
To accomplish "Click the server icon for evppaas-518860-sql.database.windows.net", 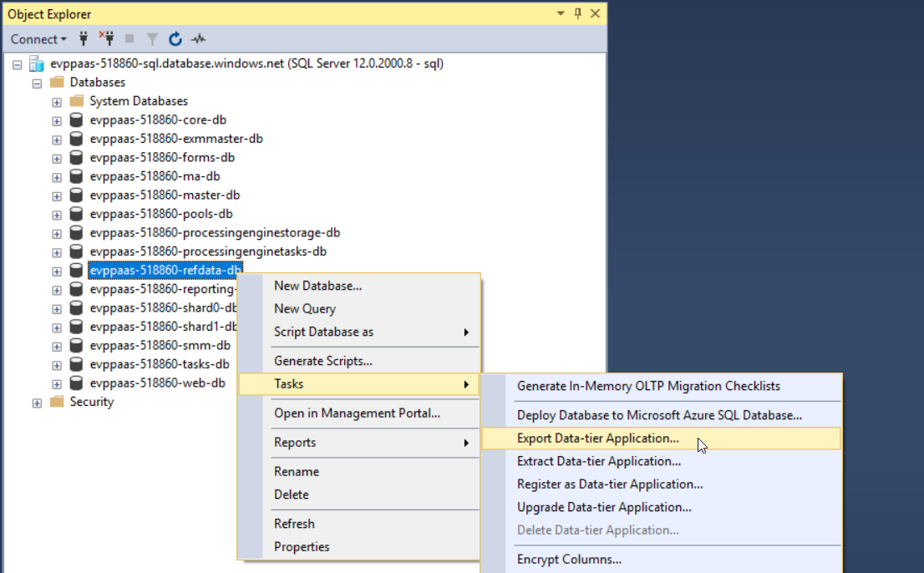I will tap(37, 63).
